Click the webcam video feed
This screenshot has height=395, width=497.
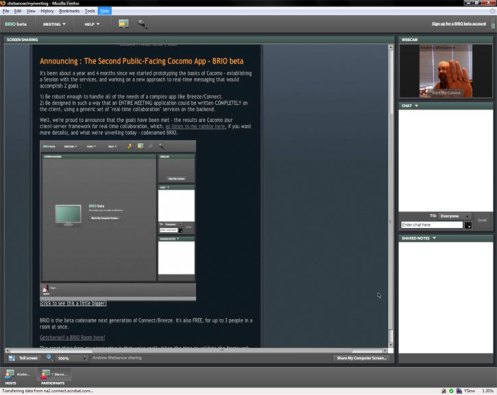pyautogui.click(x=446, y=71)
